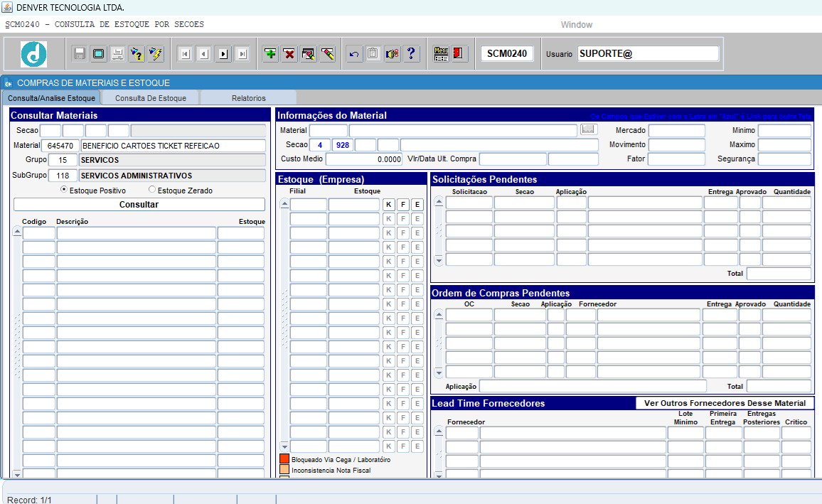Open the Menu toolbar icon

(x=441, y=53)
